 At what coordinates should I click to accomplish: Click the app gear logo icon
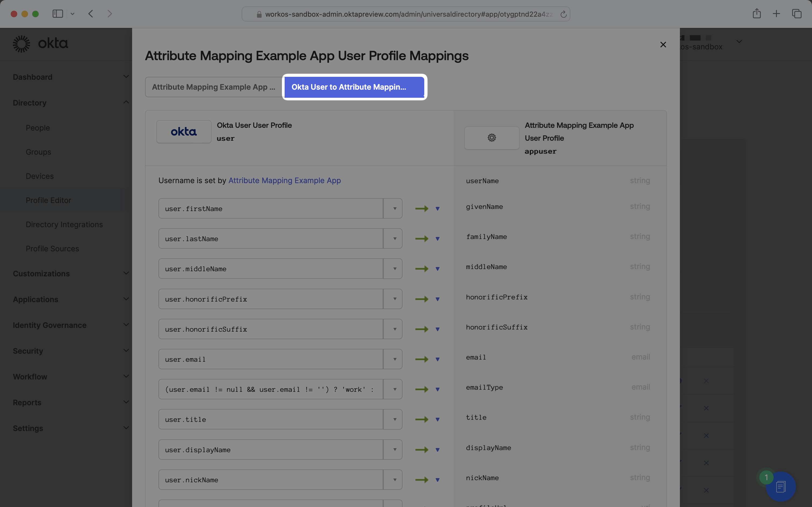491,138
